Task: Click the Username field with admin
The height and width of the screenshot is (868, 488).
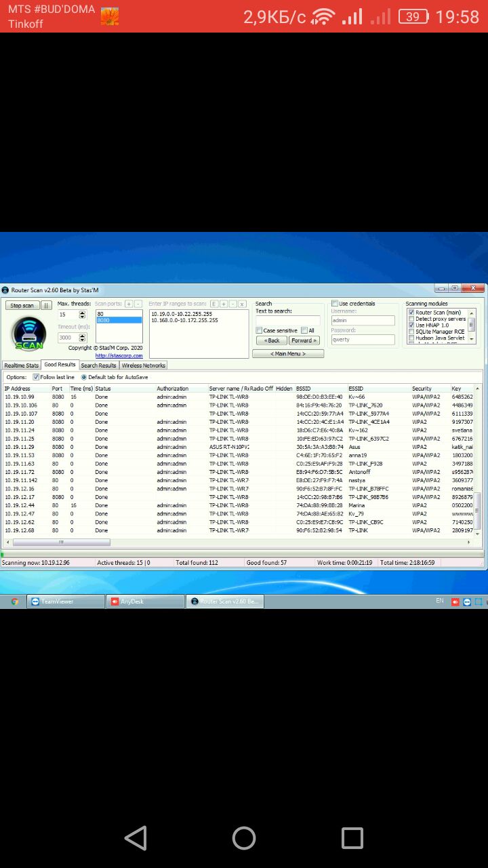Action: pyautogui.click(x=363, y=321)
